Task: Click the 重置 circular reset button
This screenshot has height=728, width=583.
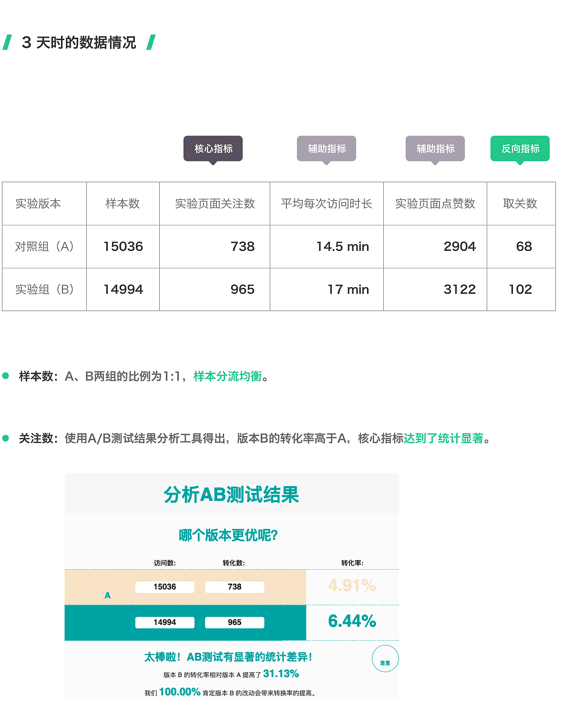Action: tap(385, 658)
